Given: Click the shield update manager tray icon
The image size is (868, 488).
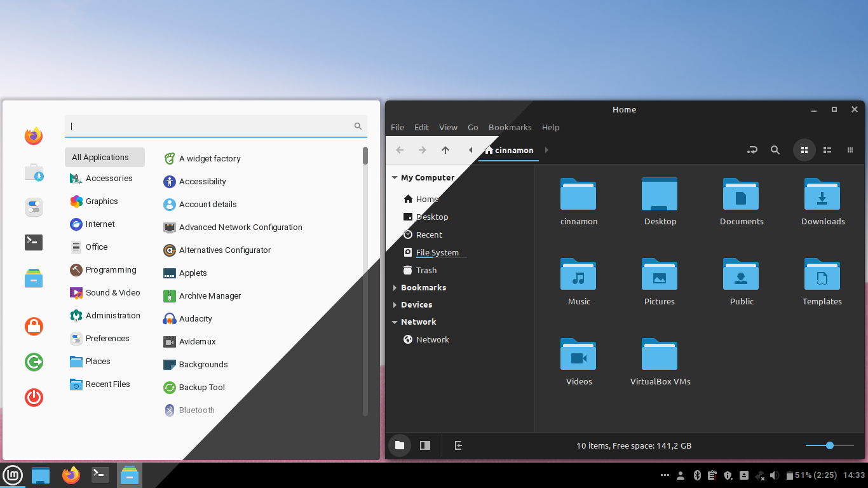Looking at the screenshot, I should click(728, 475).
